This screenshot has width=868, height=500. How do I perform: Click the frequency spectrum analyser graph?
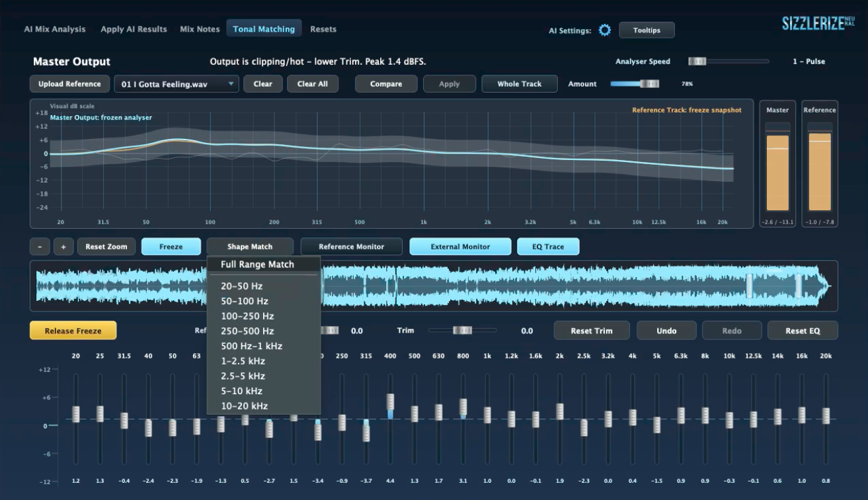pyautogui.click(x=391, y=164)
